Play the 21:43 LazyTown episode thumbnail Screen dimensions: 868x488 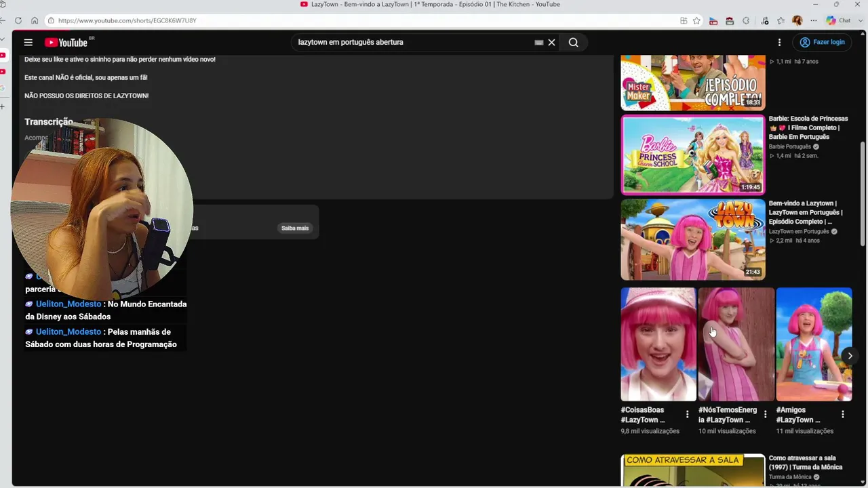point(693,239)
